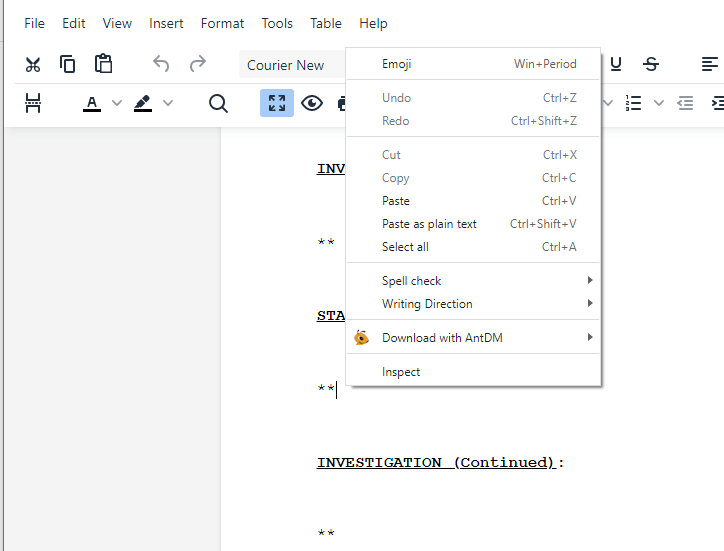Click asterisks line with text cursor
This screenshot has height=551, width=724.
(x=326, y=388)
